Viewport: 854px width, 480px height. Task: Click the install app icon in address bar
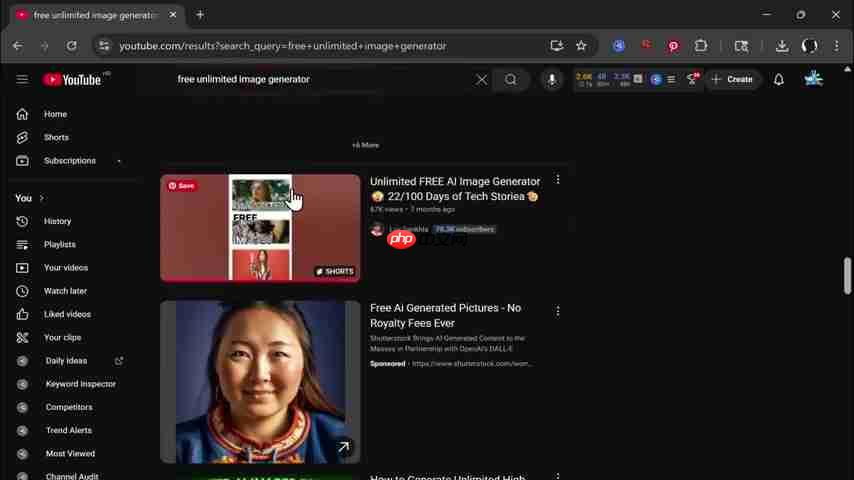[x=556, y=46]
